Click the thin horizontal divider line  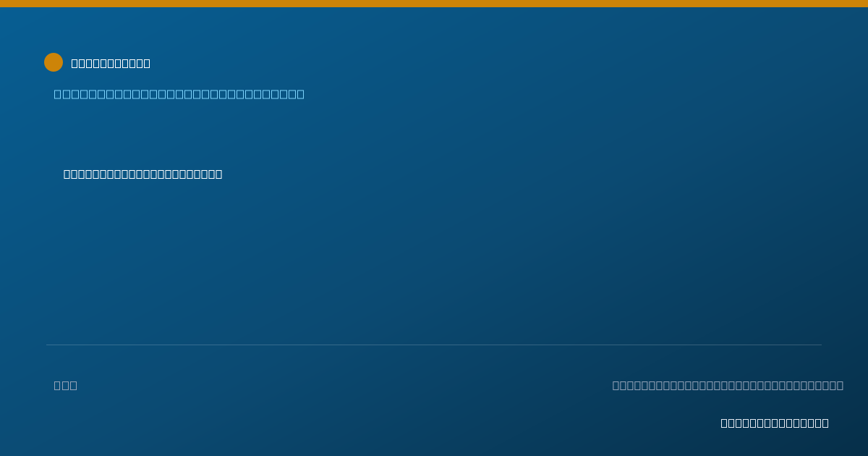(434, 345)
